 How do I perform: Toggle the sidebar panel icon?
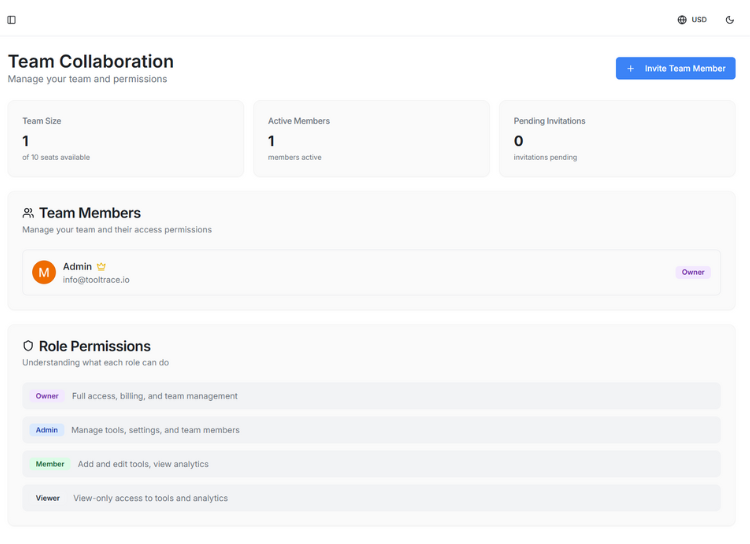(x=12, y=20)
